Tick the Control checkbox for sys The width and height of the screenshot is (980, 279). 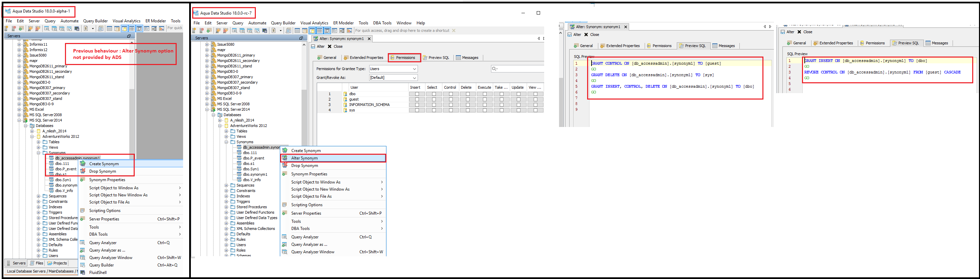point(451,110)
